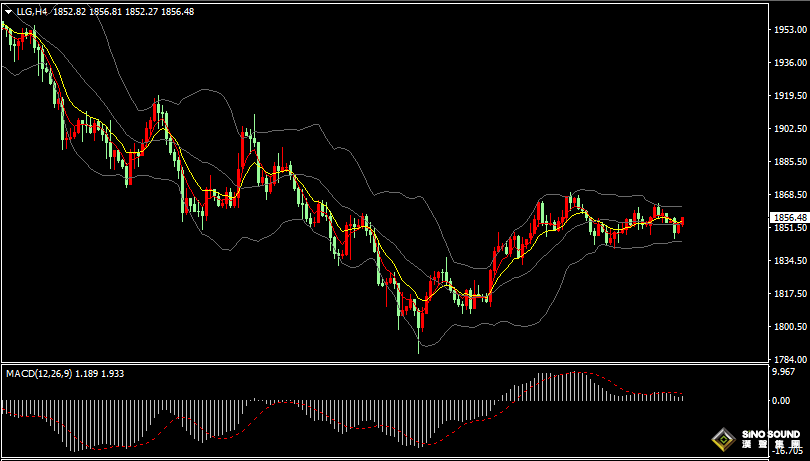The width and height of the screenshot is (810, 461).
Task: Click the 1902.50 price axis label
Action: coord(789,129)
